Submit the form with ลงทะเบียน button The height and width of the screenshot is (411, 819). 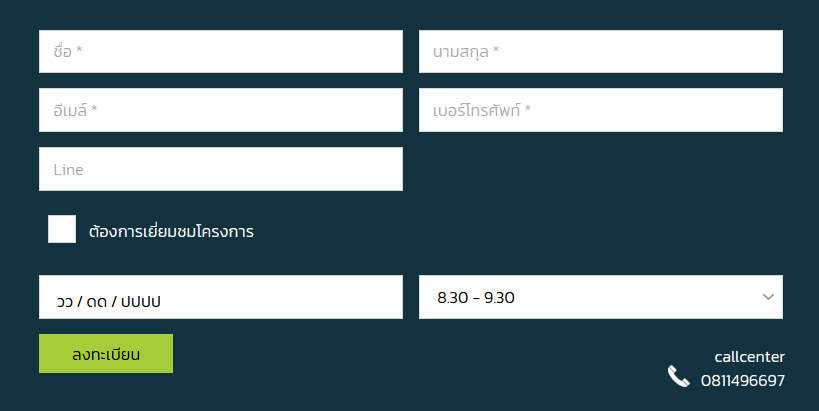pyautogui.click(x=106, y=354)
